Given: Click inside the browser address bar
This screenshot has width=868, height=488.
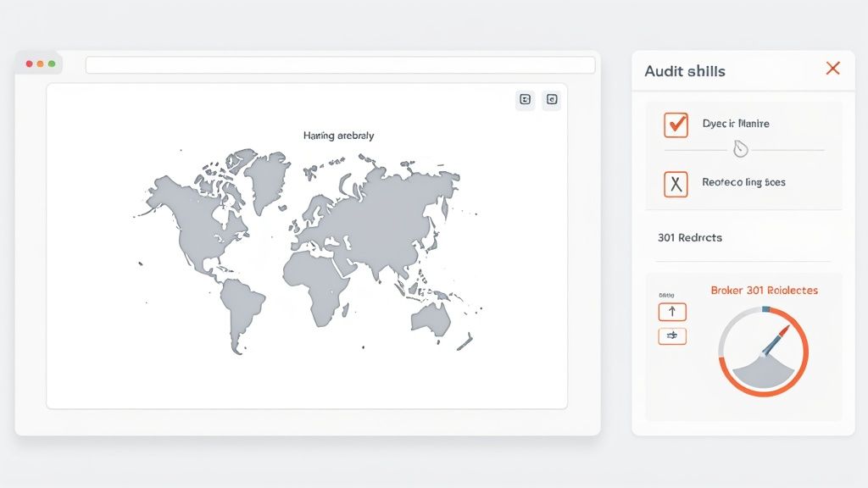Looking at the screenshot, I should pyautogui.click(x=339, y=64).
